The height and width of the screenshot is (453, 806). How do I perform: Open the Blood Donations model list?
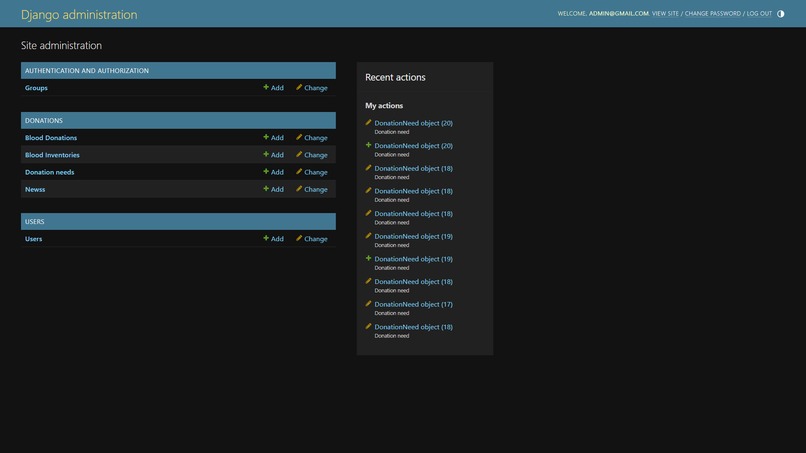[51, 138]
